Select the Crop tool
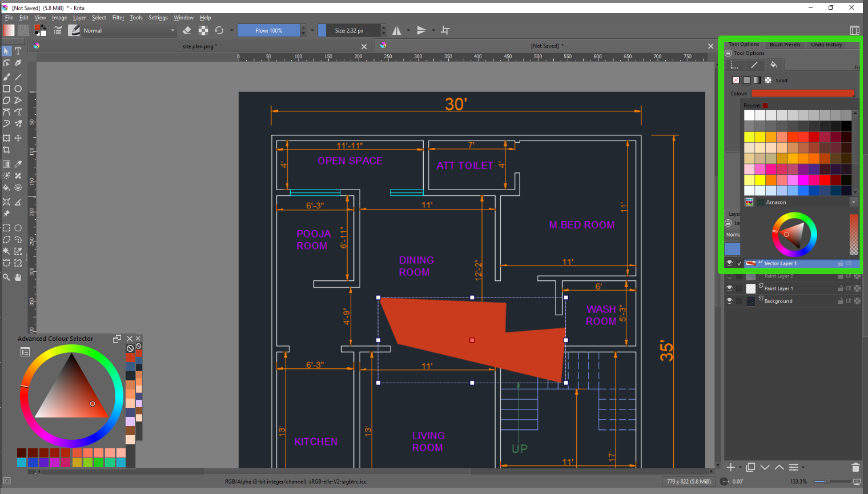The height and width of the screenshot is (494, 868). click(x=7, y=150)
